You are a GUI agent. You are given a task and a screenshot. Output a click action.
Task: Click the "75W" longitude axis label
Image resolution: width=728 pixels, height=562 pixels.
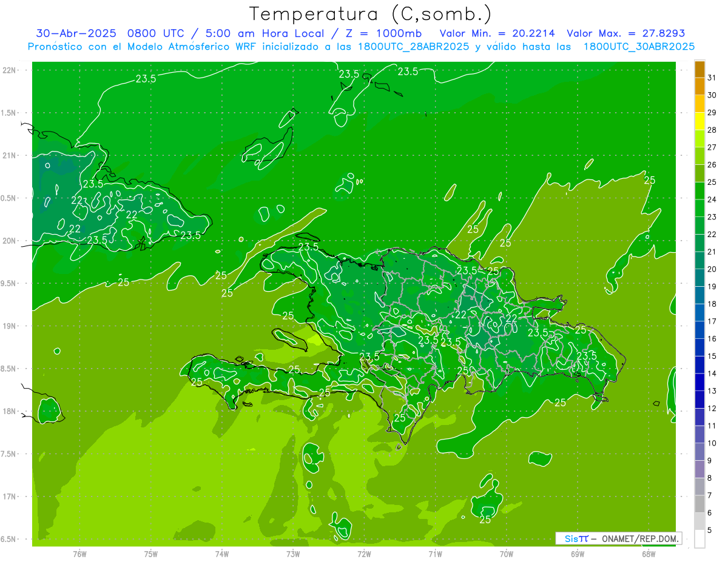(151, 554)
